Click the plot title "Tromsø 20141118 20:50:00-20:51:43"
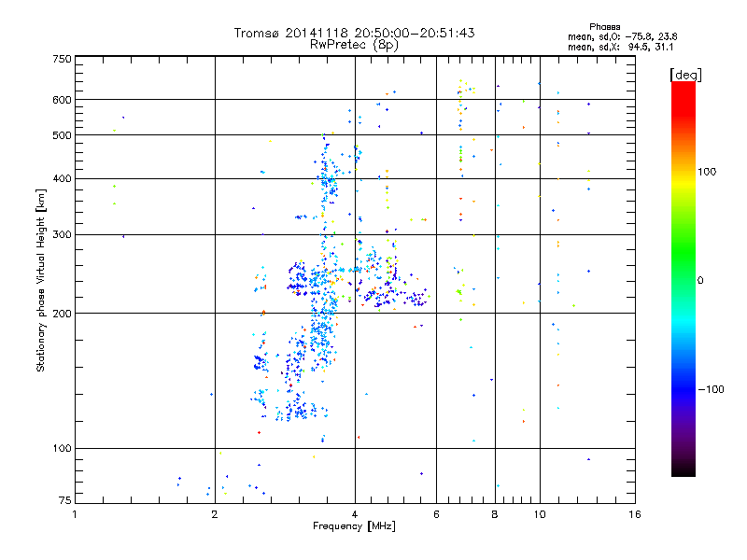747x560 pixels. pos(354,33)
